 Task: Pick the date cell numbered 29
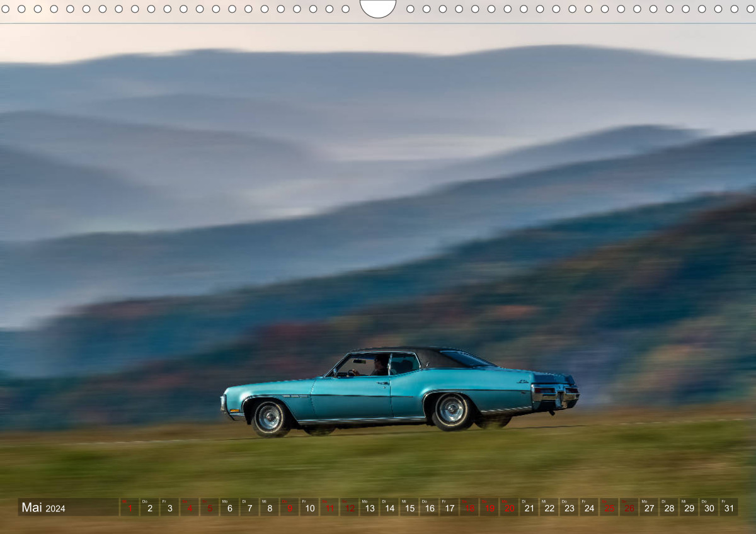click(689, 507)
